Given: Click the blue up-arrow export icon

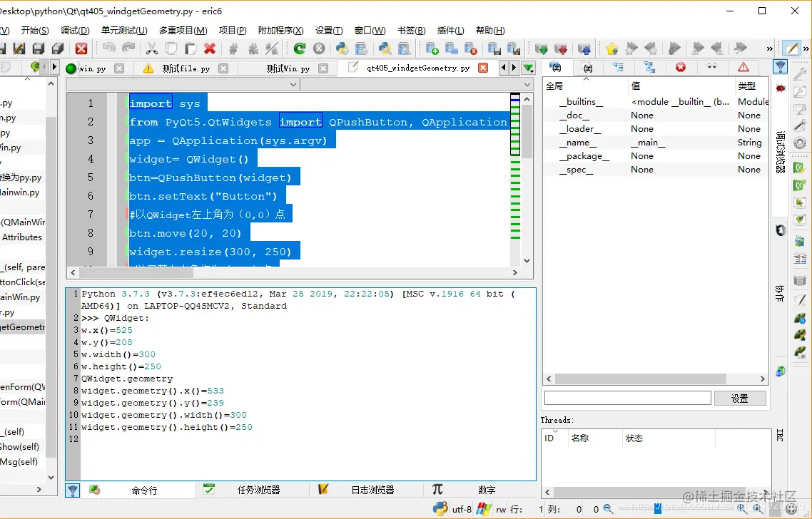Looking at the screenshot, I should [584, 48].
